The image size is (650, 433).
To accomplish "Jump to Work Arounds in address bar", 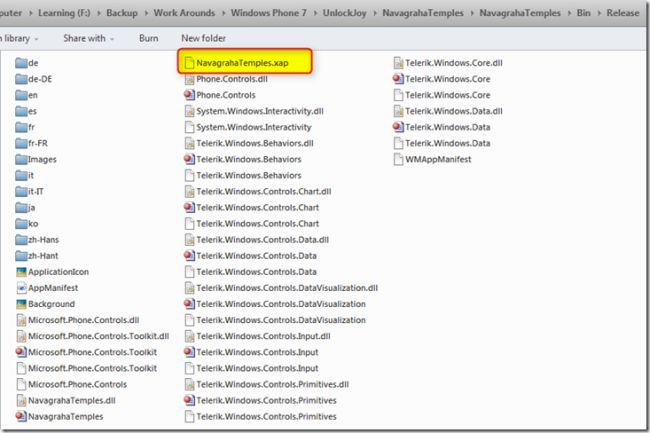I will click(x=184, y=13).
